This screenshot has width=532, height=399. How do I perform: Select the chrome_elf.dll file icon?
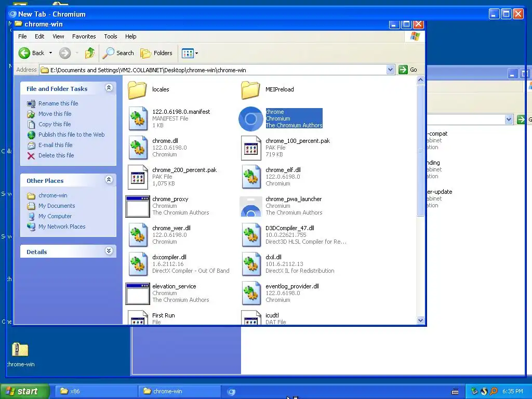251,177
